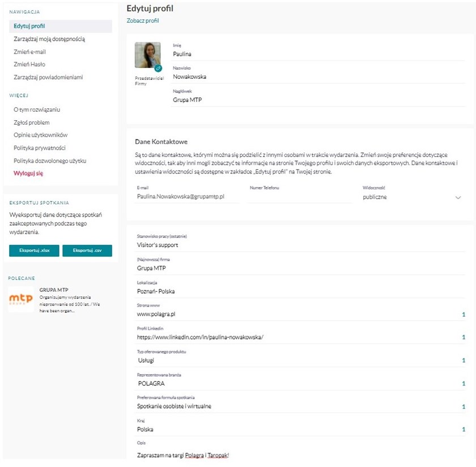Click the edit pencil icon on profile photo
The height and width of the screenshot is (467, 476).
[158, 69]
